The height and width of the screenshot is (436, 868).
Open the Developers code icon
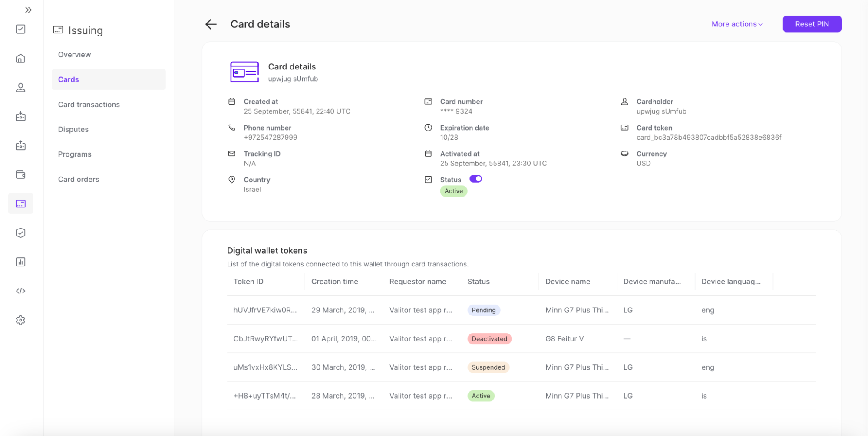[x=20, y=291]
